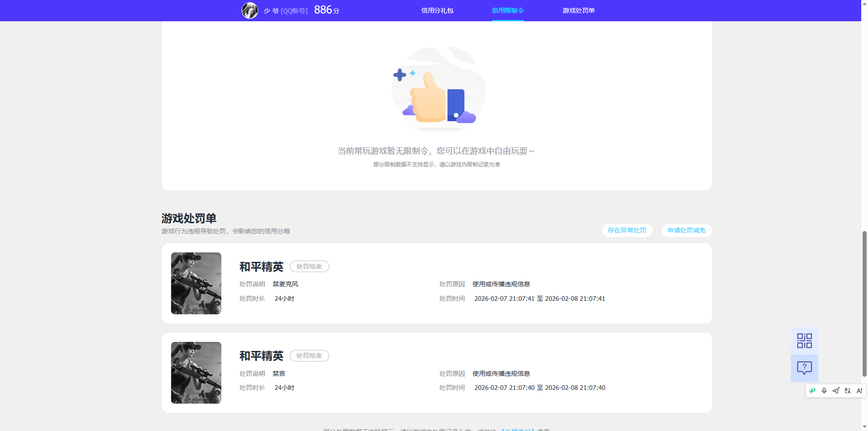The image size is (868, 431).
Task: Click 处罚结束 badge on 禁麦克风 record
Action: pyautogui.click(x=309, y=266)
